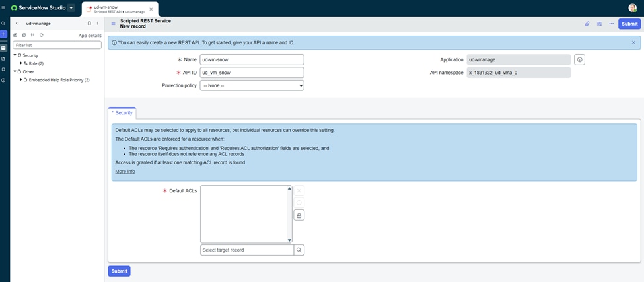Dismiss the REST API info banner
The image size is (644, 282).
pyautogui.click(x=633, y=42)
